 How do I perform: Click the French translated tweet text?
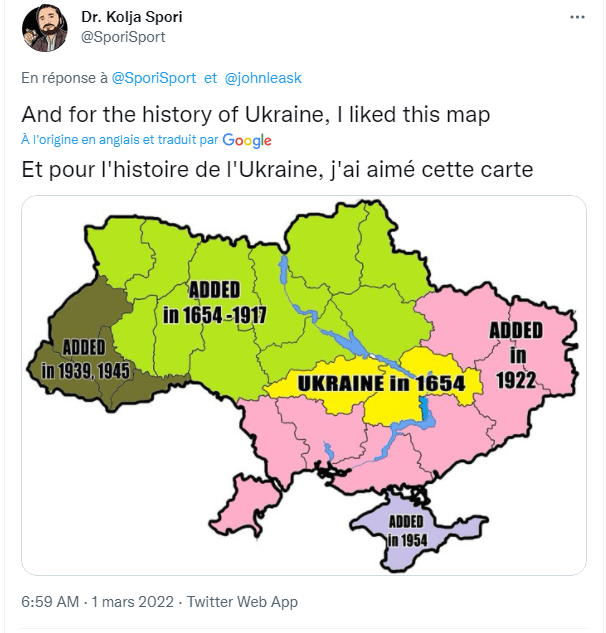coord(277,169)
